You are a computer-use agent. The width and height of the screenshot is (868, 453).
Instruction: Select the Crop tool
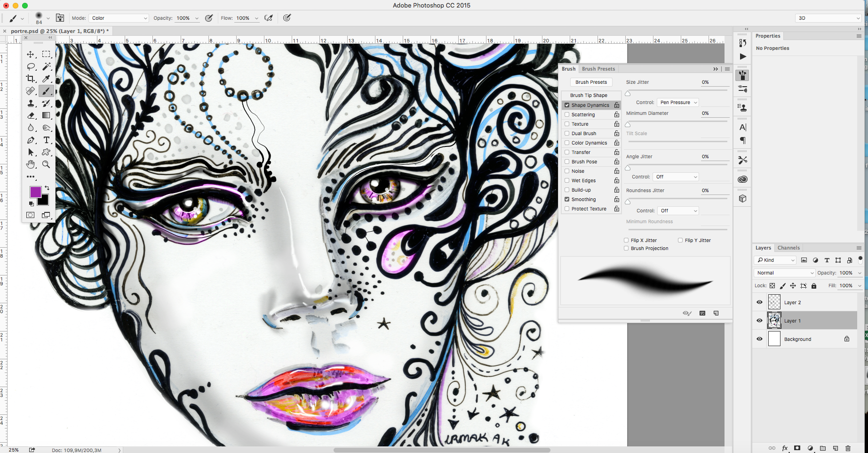coord(31,79)
